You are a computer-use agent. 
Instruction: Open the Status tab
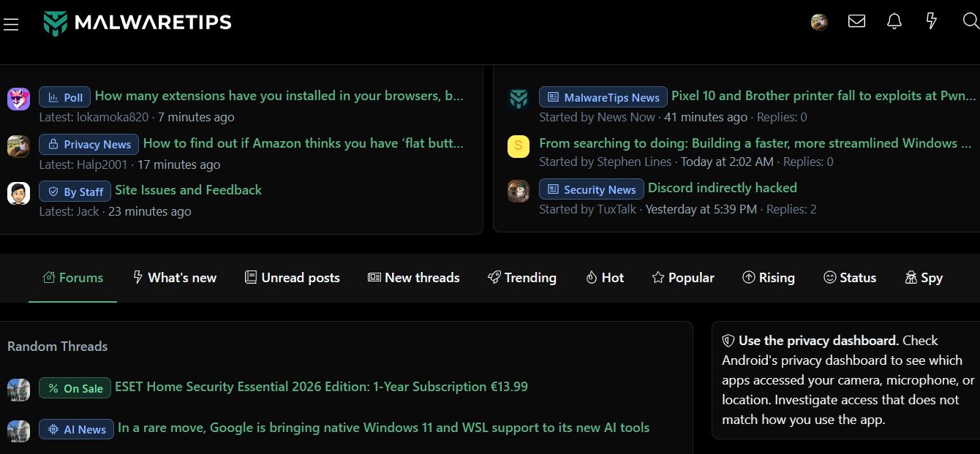pos(850,278)
